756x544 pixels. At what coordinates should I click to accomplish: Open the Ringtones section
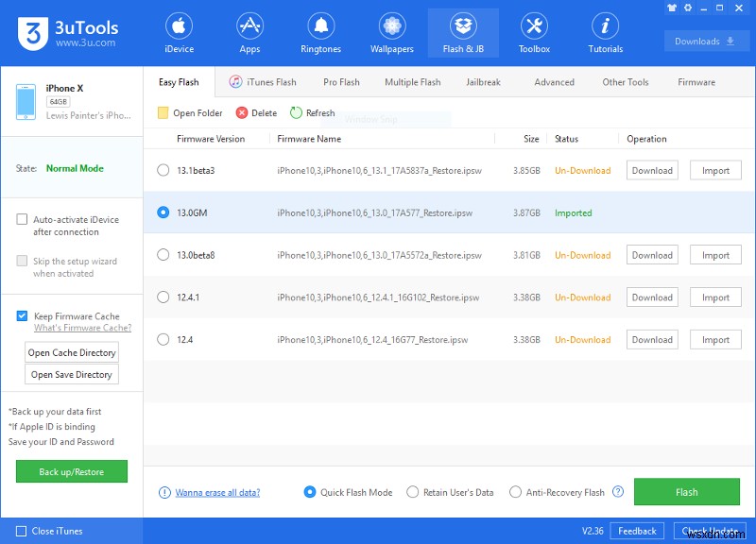pyautogui.click(x=320, y=33)
